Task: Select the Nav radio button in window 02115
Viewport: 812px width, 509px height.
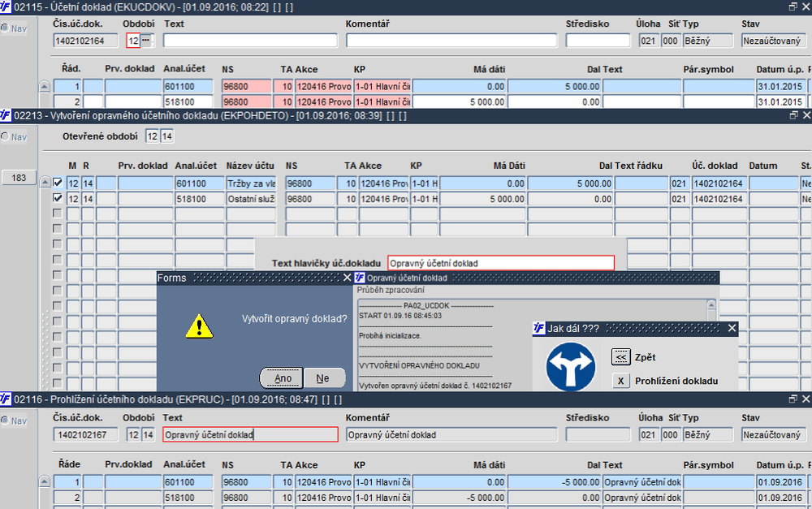Action: 5,28
